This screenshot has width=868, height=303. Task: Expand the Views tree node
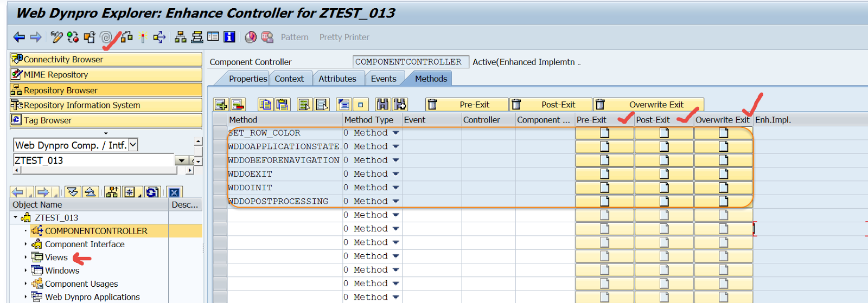[25, 257]
